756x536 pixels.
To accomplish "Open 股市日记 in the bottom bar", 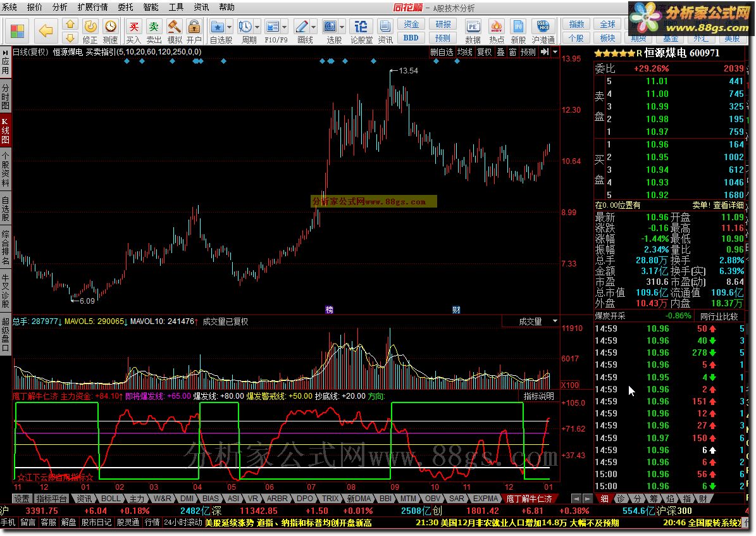I will pyautogui.click(x=96, y=523).
